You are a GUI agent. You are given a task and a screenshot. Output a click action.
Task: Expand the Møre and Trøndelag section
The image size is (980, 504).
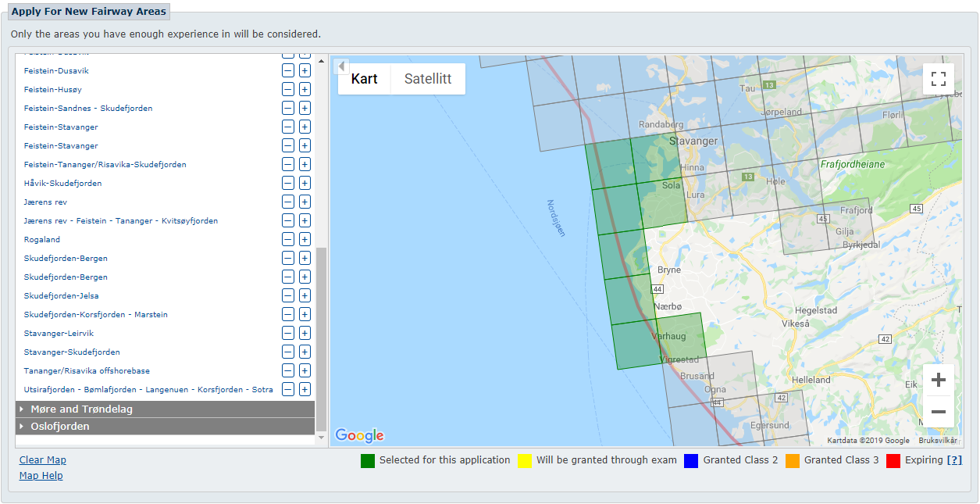click(81, 409)
